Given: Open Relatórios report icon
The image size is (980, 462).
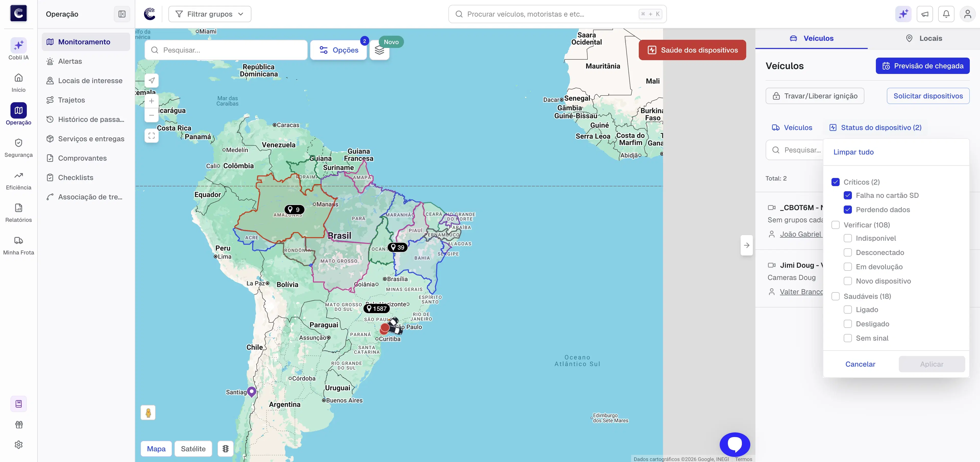Looking at the screenshot, I should point(18,208).
